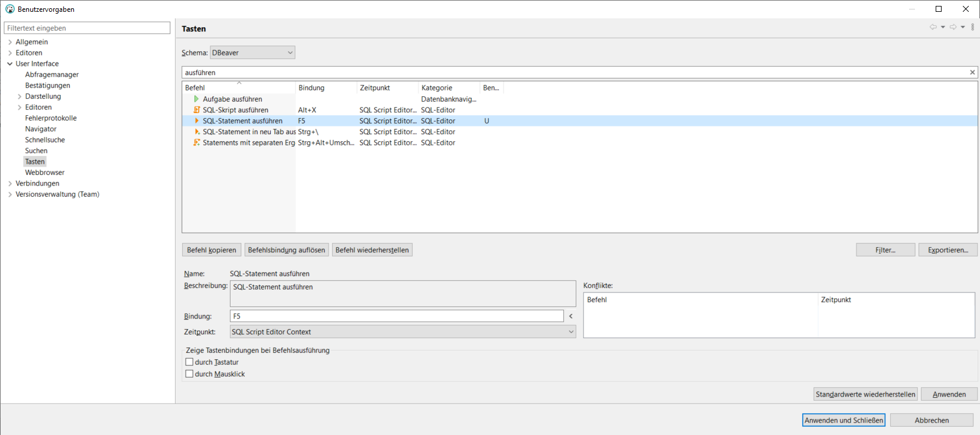Screen dimensions: 980x435
Task: Open the Zeitpunkt SQL Script Editor Context dropdown
Action: pos(403,332)
